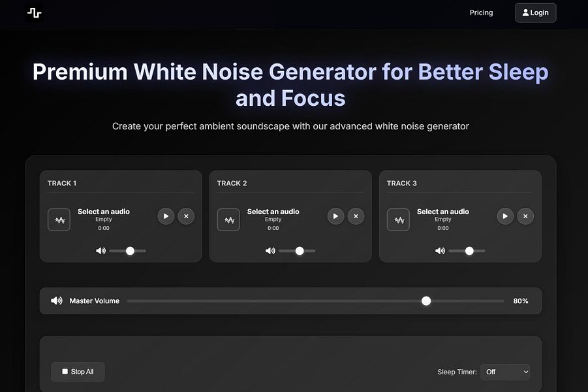This screenshot has width=588, height=392.
Task: Play audio on Track 2
Action: (x=335, y=216)
